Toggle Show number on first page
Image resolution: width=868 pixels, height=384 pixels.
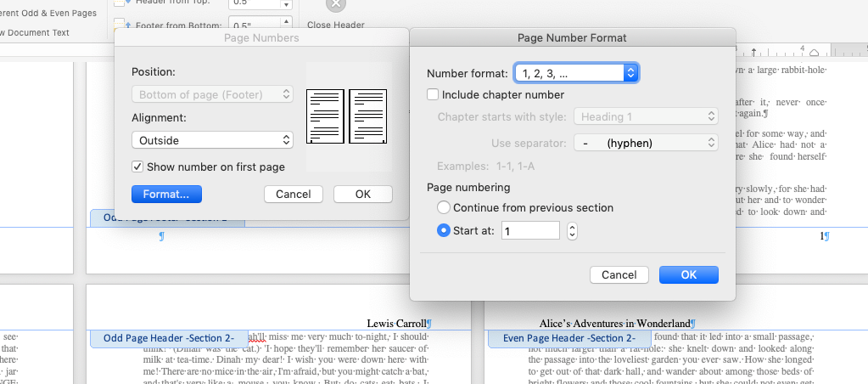137,167
